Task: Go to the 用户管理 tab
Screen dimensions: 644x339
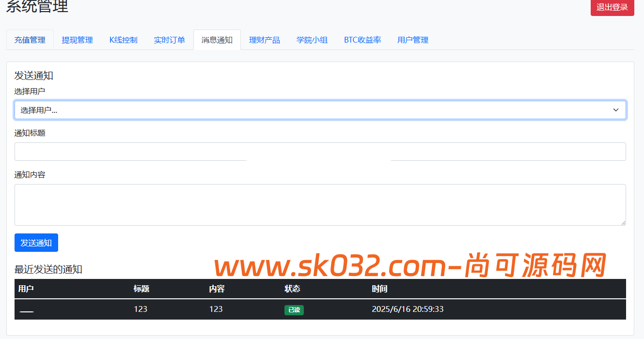Action: coord(412,40)
